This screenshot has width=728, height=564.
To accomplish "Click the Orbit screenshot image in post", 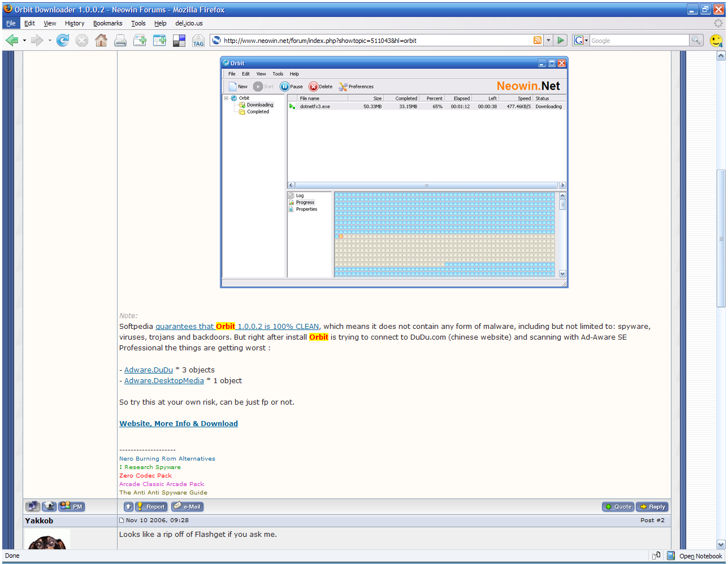I will click(x=394, y=172).
